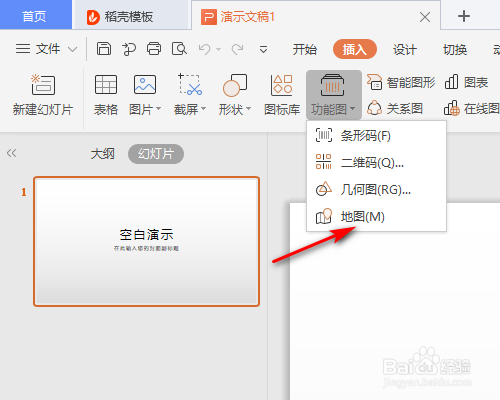Viewport: 500px width, 400px height.
Task: Switch to the 首页 tab
Action: click(35, 15)
